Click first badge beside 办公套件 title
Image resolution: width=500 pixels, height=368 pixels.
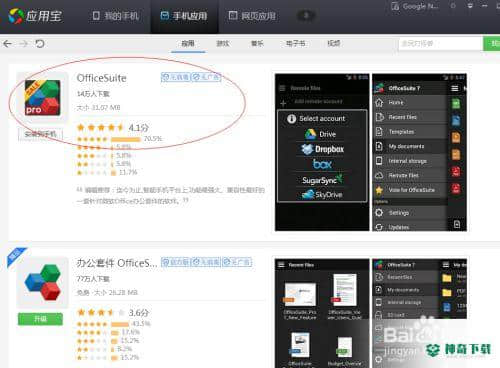(176, 262)
